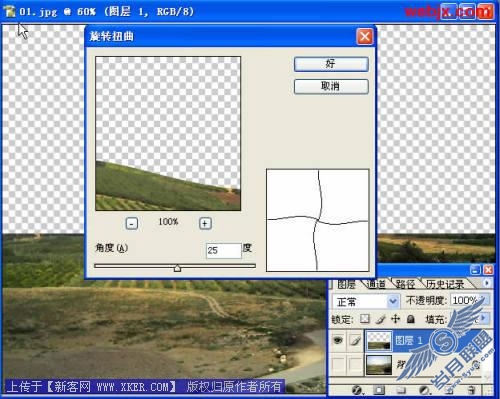Click the twirl filter preview image
Screen dimensions: 500x399
[168, 133]
